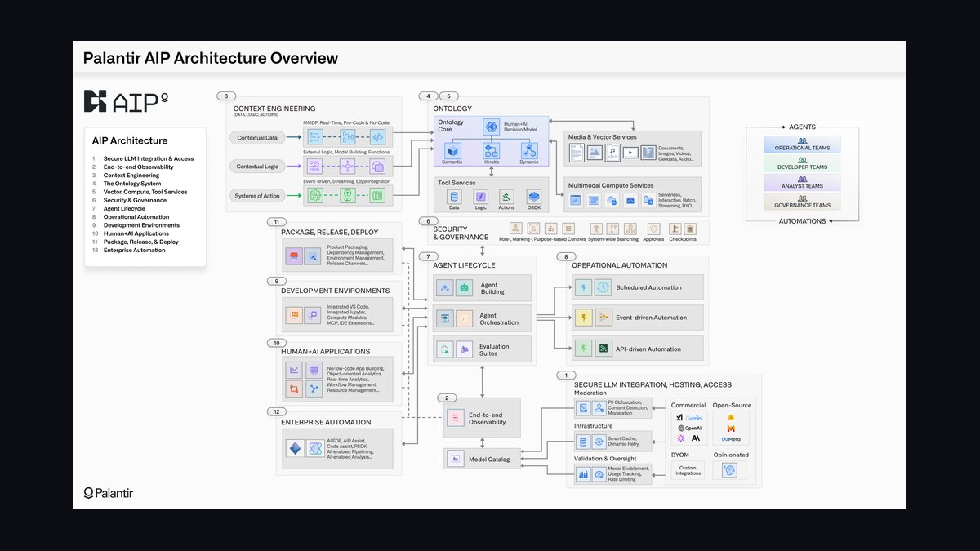This screenshot has width=980, height=551.
Task: Click the Approvals shield icon
Action: point(654,229)
